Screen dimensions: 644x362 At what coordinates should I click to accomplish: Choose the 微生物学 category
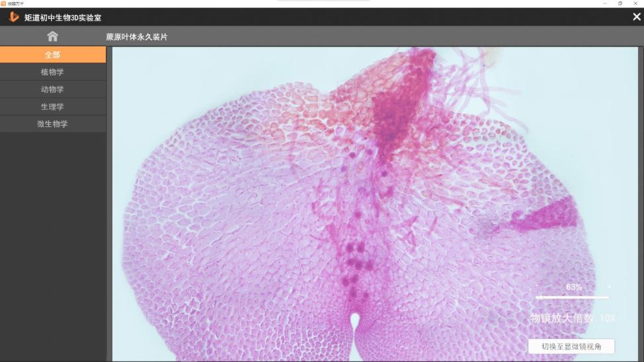pos(53,124)
